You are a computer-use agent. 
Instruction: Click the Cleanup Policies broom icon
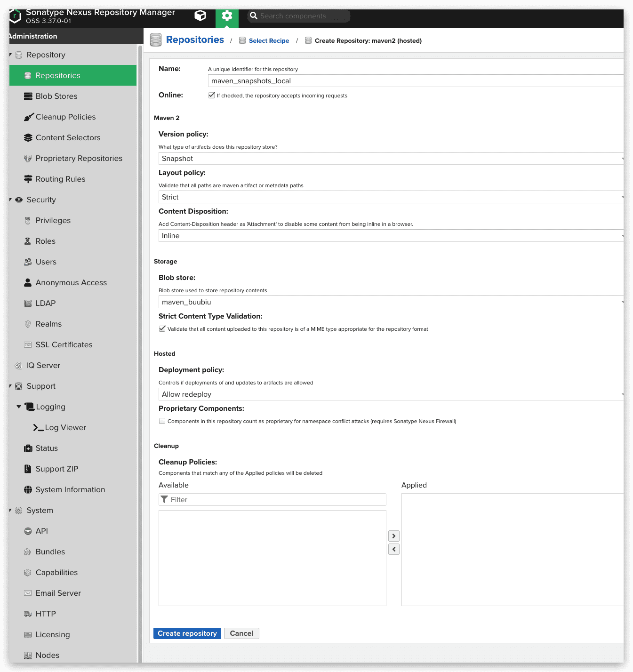pyautogui.click(x=29, y=117)
